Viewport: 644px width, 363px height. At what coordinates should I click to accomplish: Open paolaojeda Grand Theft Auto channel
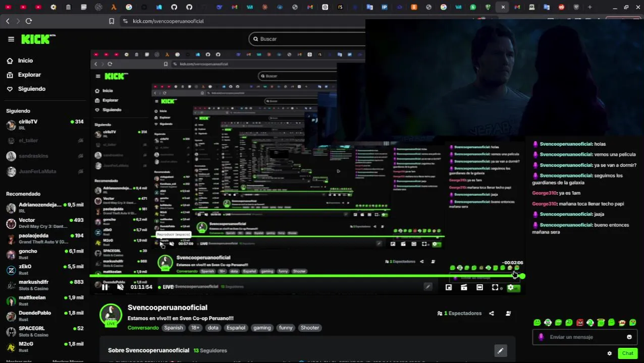[x=44, y=238]
